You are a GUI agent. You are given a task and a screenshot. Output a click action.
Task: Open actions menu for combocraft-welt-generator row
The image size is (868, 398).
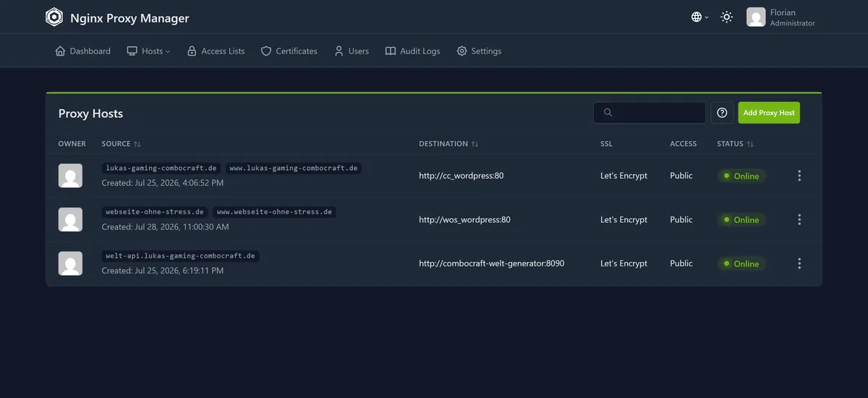point(799,263)
